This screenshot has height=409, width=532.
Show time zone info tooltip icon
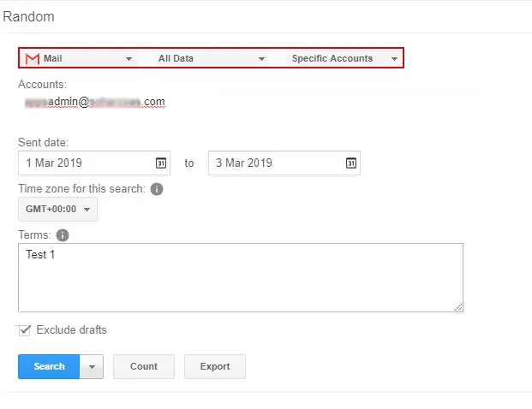157,189
